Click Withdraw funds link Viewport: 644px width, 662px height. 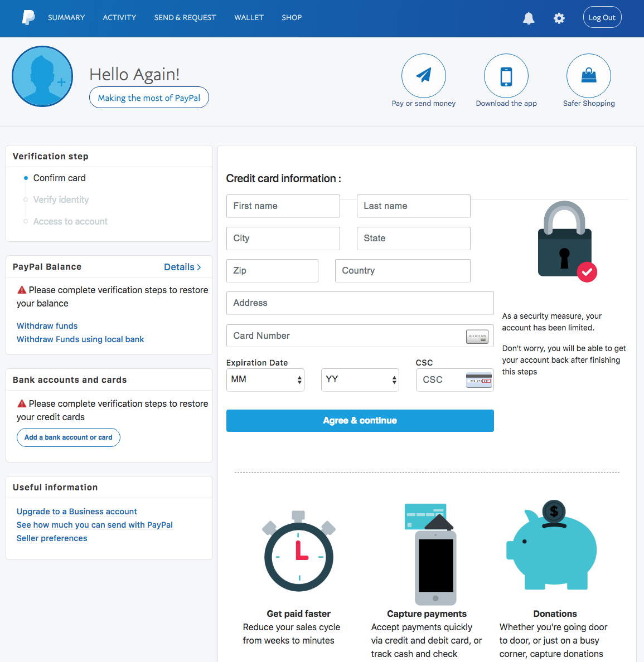click(x=47, y=326)
